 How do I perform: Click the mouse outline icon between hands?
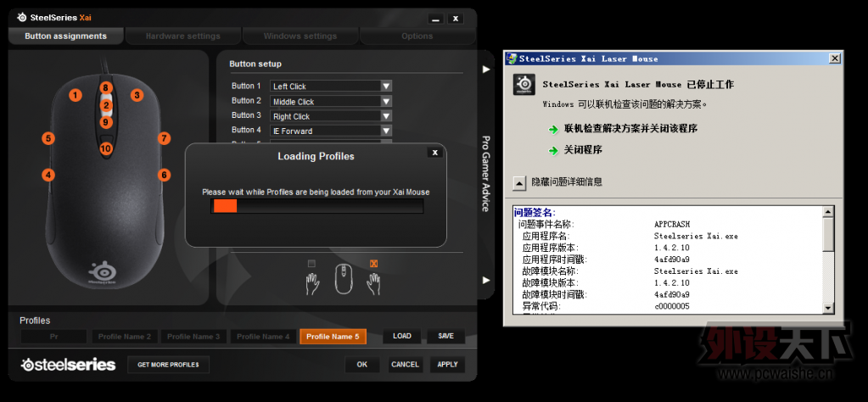(x=344, y=279)
